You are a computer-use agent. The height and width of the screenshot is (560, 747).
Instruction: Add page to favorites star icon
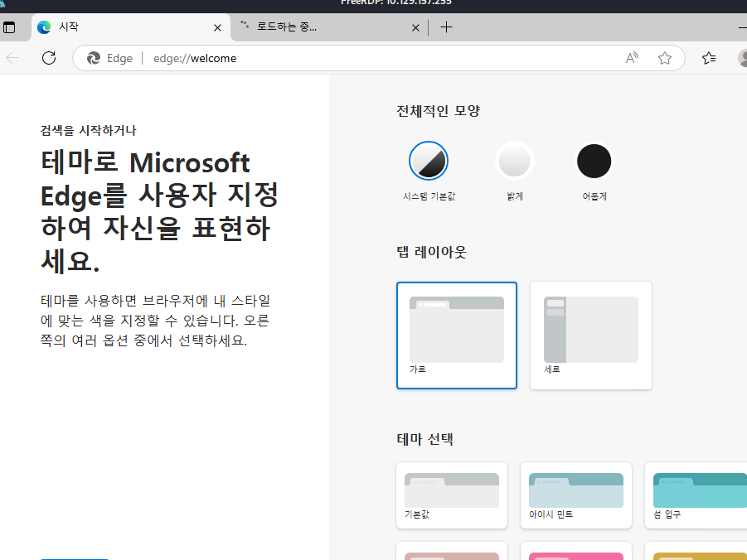click(x=665, y=58)
